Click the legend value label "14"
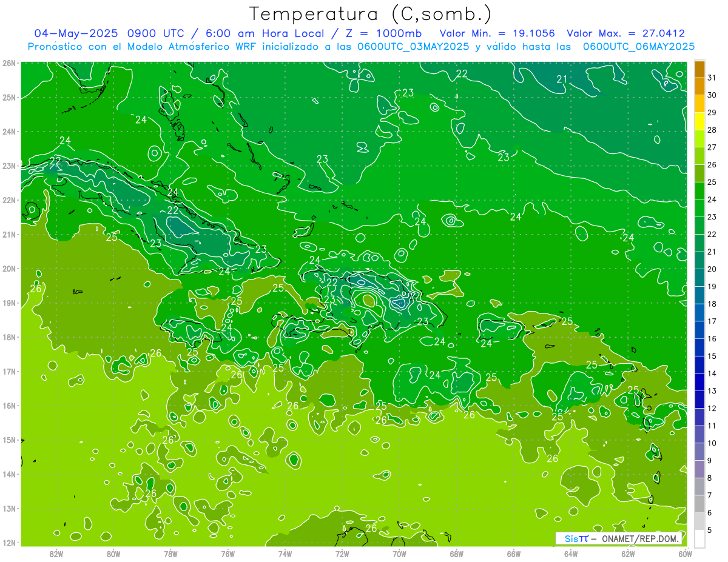 (712, 373)
